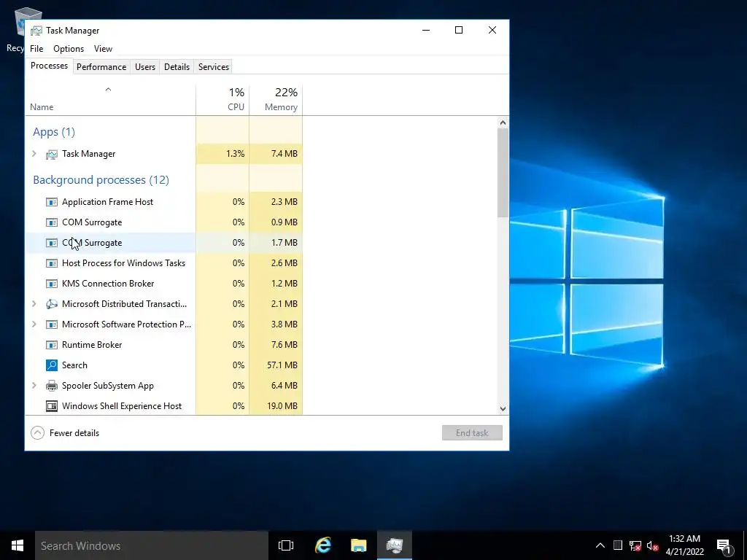Switch to the Details tab

[x=177, y=67]
